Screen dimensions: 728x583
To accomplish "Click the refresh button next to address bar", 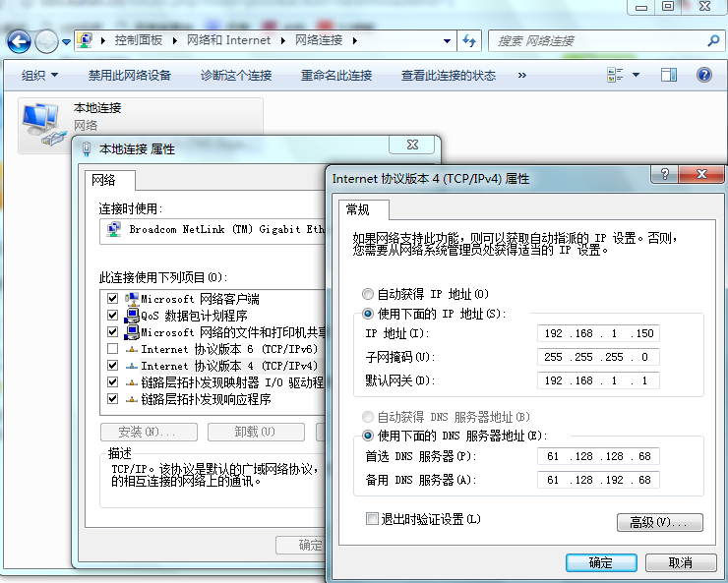I will pyautogui.click(x=469, y=41).
